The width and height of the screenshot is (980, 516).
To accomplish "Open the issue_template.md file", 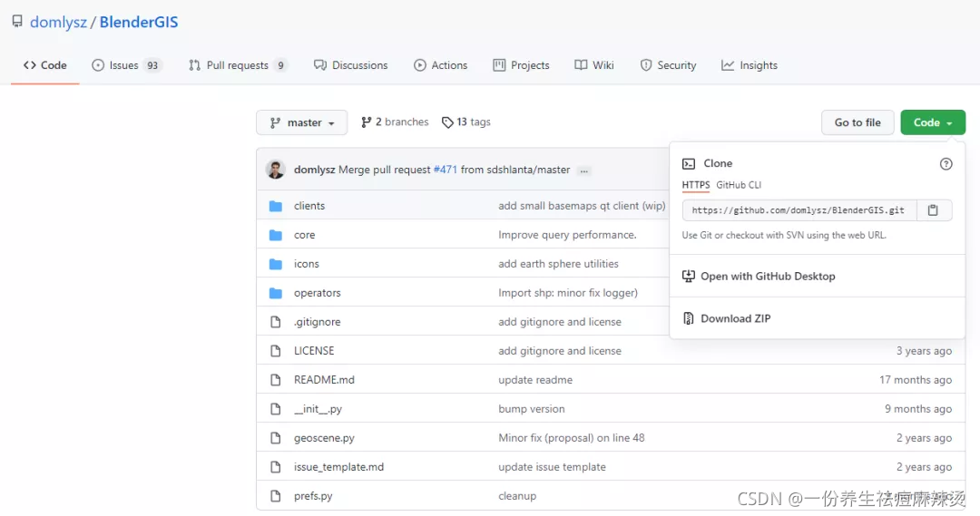I will (338, 467).
